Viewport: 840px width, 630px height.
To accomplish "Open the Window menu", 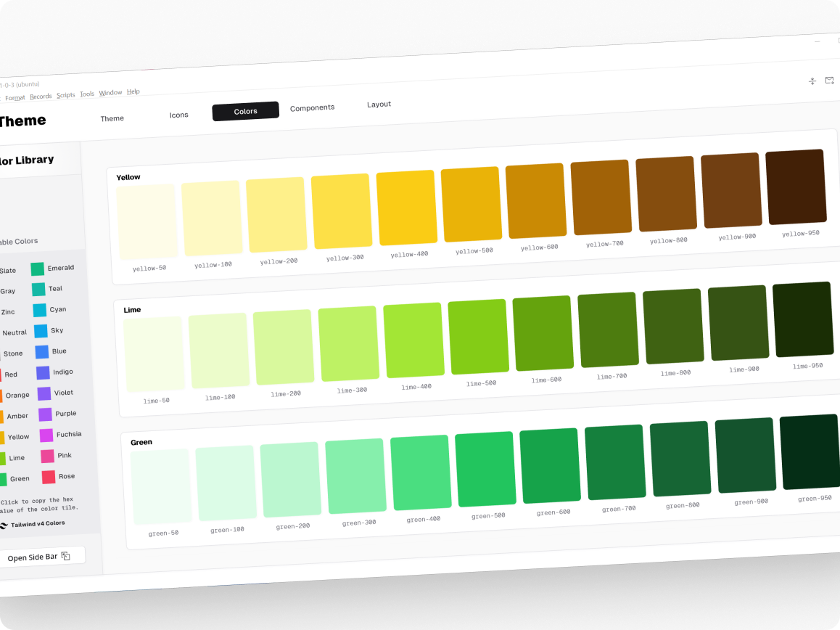I will tap(110, 92).
